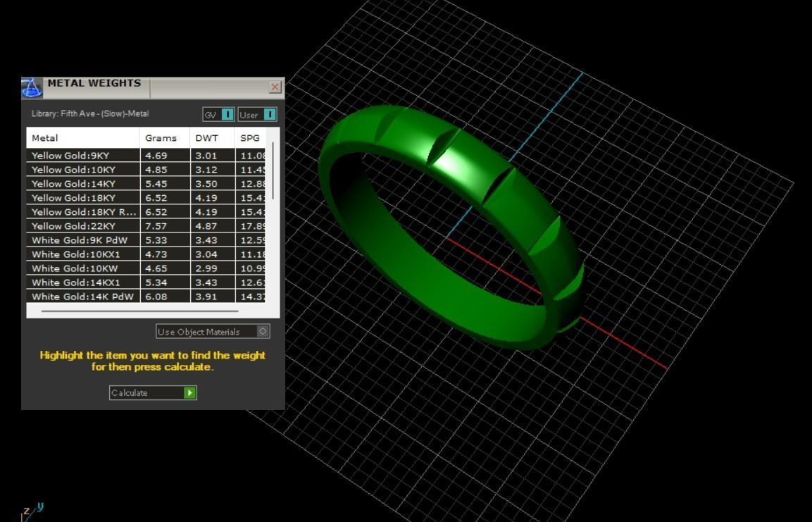
Task: Select the Yellow Gold:22KY row
Action: pos(146,226)
